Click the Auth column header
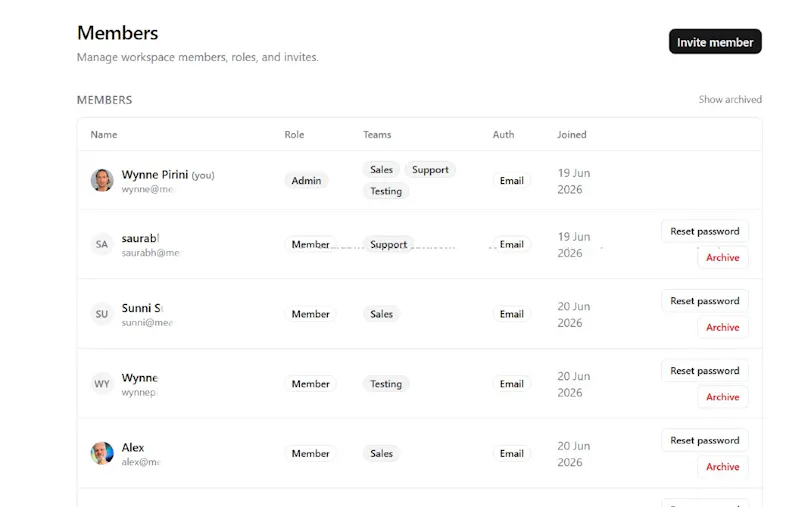The height and width of the screenshot is (507, 800). [x=503, y=135]
